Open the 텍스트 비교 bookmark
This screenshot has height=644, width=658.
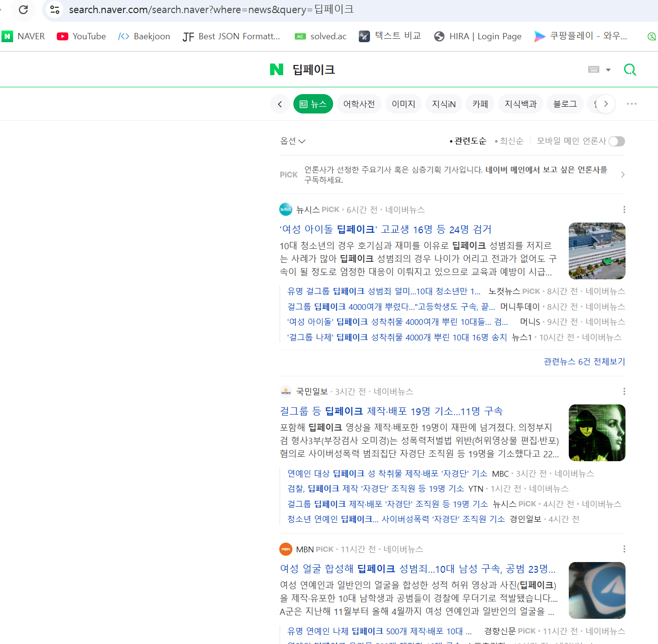(x=390, y=36)
